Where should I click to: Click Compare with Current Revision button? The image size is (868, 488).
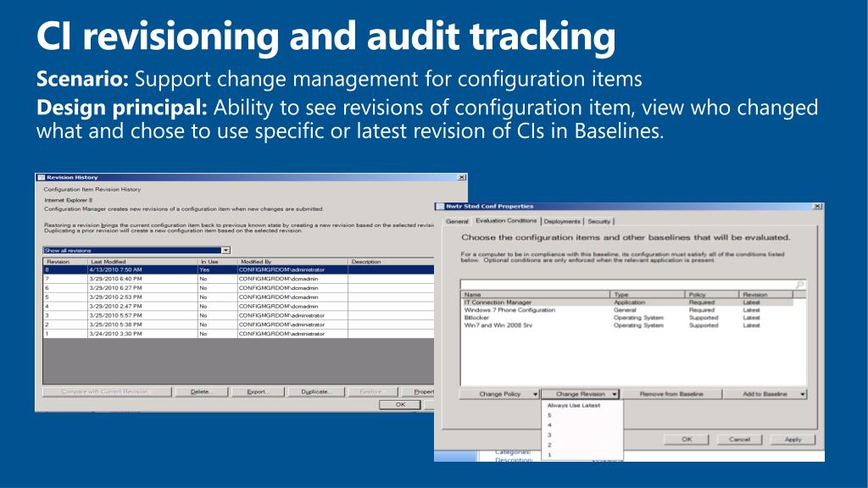click(107, 391)
